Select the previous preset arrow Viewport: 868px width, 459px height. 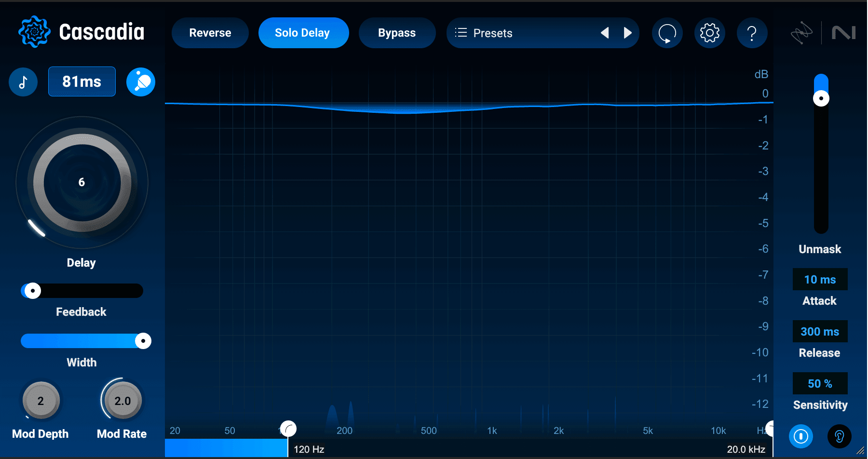click(x=605, y=33)
